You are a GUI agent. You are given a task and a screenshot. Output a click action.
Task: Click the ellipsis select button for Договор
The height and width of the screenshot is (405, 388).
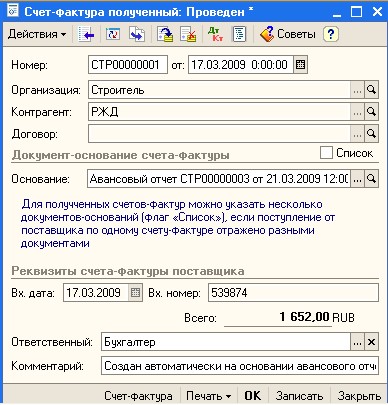(x=357, y=134)
